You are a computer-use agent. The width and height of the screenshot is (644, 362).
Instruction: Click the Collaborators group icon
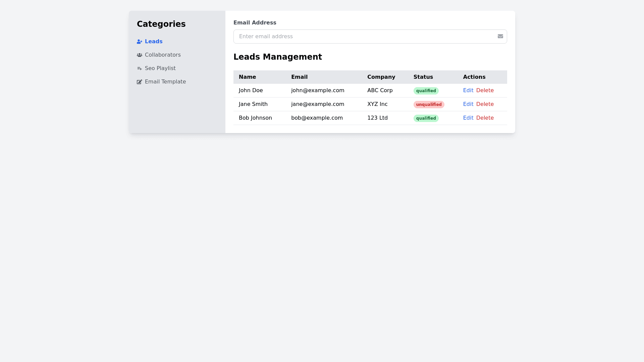(x=140, y=55)
